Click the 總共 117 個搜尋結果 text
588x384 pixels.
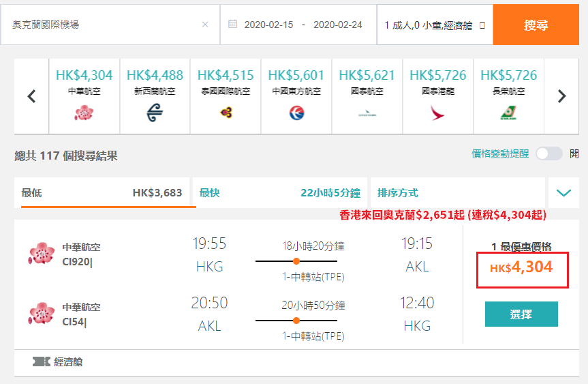pyautogui.click(x=66, y=156)
